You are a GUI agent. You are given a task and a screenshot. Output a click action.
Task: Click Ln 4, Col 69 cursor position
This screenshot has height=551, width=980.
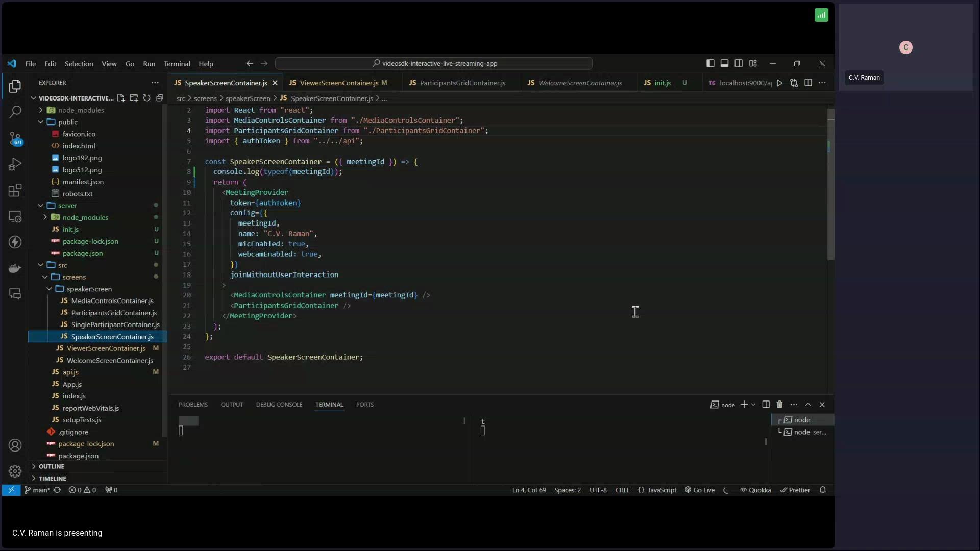click(x=529, y=490)
